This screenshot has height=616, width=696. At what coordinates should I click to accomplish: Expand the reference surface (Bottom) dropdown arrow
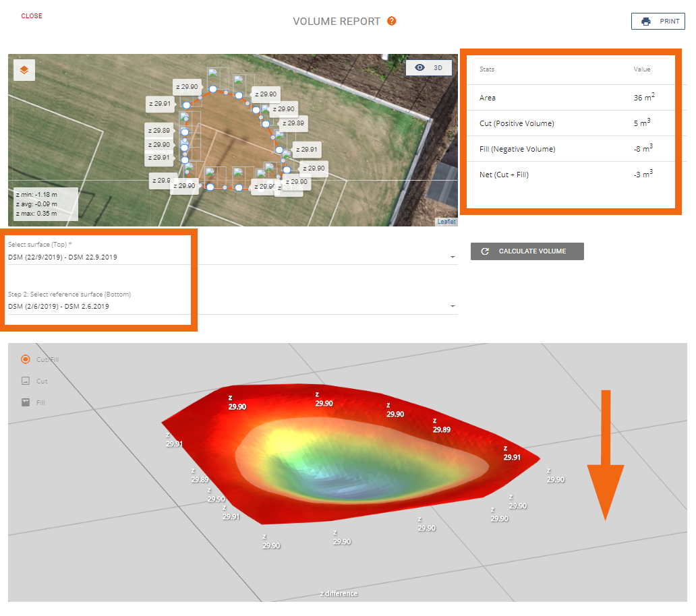453,307
